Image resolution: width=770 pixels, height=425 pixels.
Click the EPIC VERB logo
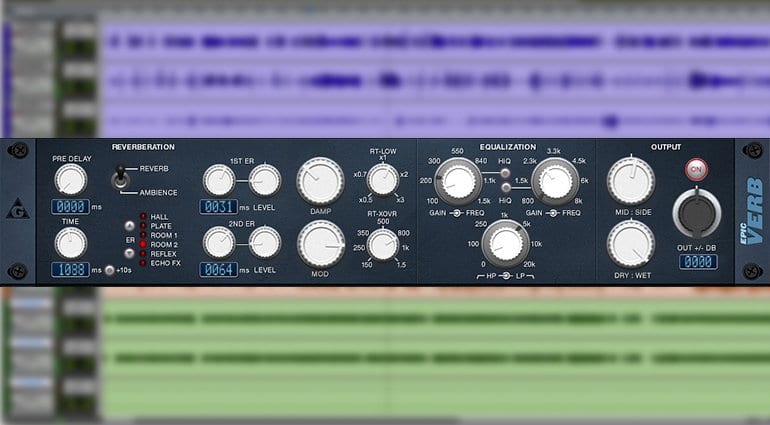coord(752,211)
